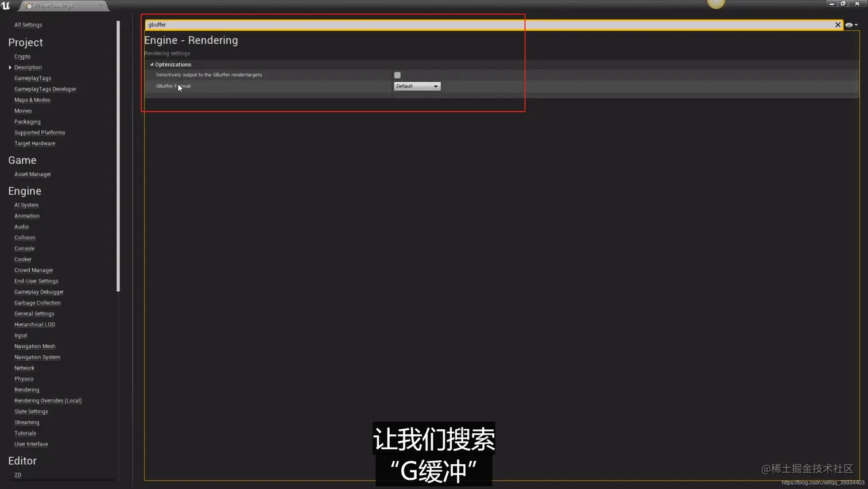Open Maps & Modes settings

click(x=32, y=100)
